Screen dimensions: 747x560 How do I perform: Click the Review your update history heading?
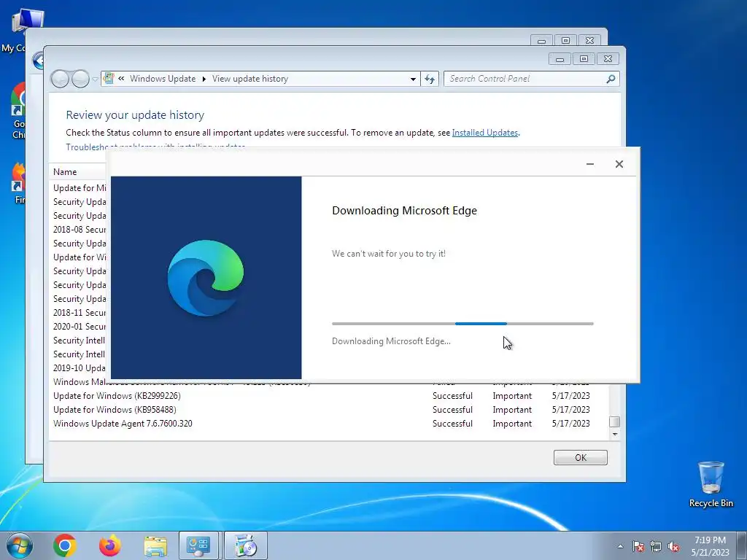click(135, 114)
